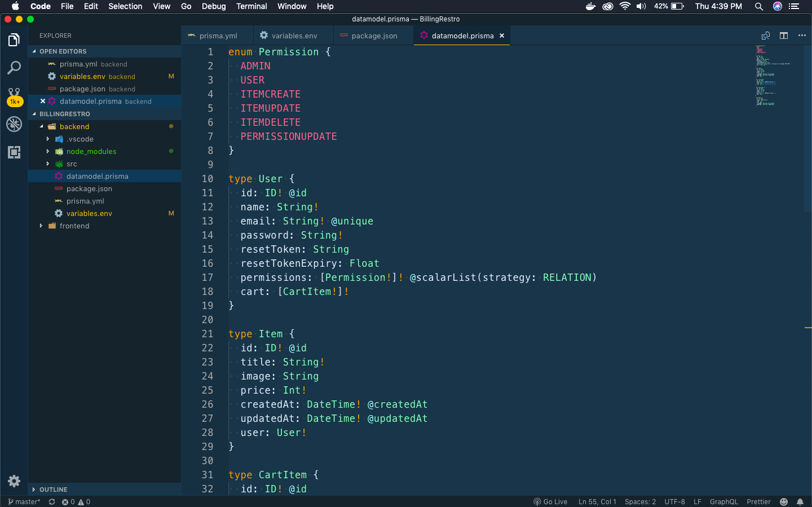
Task: Open the Selection menu
Action: click(x=125, y=6)
